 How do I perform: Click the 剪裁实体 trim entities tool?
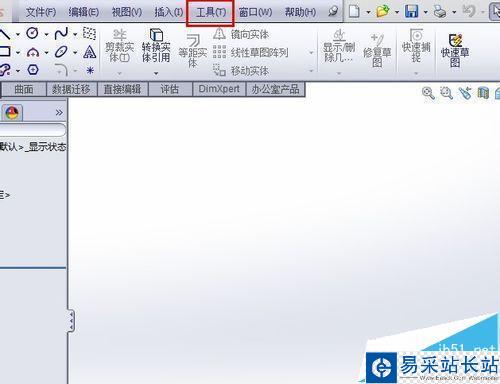coord(119,47)
